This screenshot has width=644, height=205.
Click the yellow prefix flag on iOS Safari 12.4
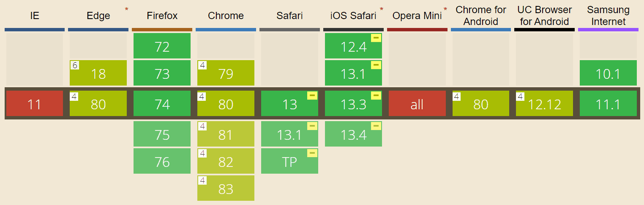376,38
